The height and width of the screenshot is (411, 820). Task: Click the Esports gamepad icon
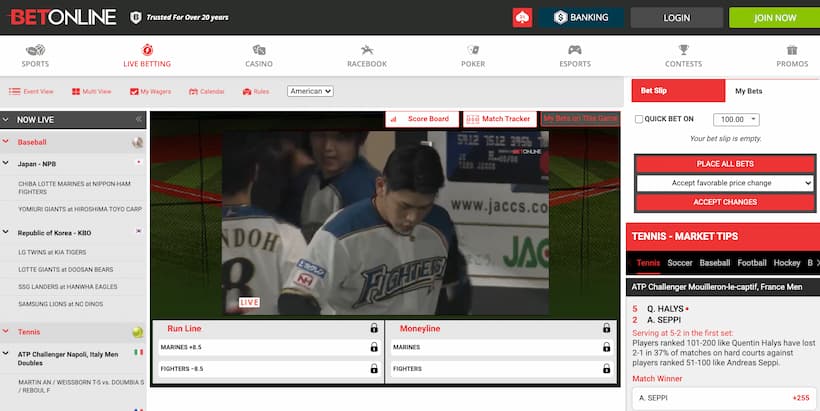click(x=575, y=50)
